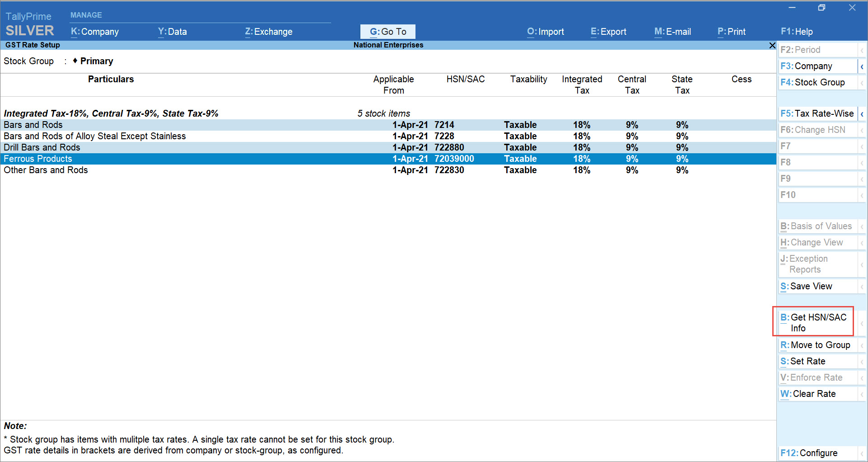The height and width of the screenshot is (462, 868).
Task: Click F4: Stock Group button
Action: 818,82
